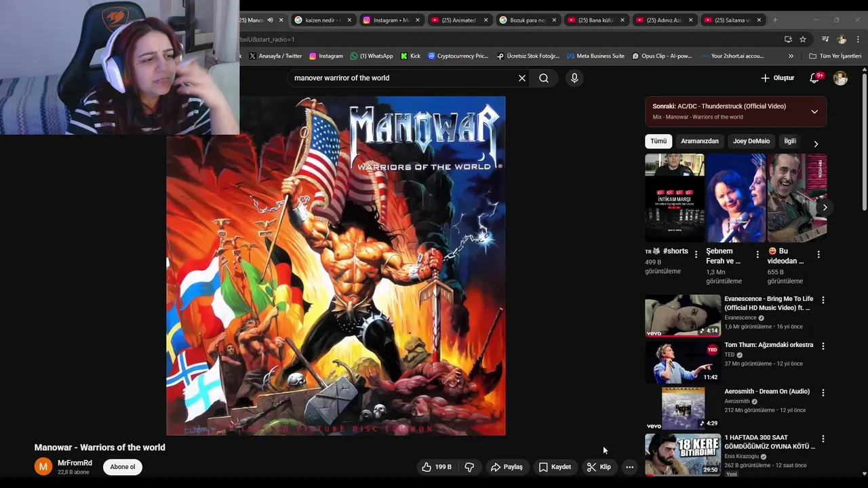
Task: Open the İntikam Marşı short thumbnail
Action: click(675, 198)
